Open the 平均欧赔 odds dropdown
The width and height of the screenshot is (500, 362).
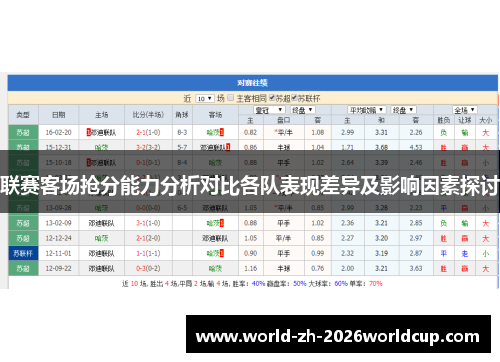coord(367,110)
